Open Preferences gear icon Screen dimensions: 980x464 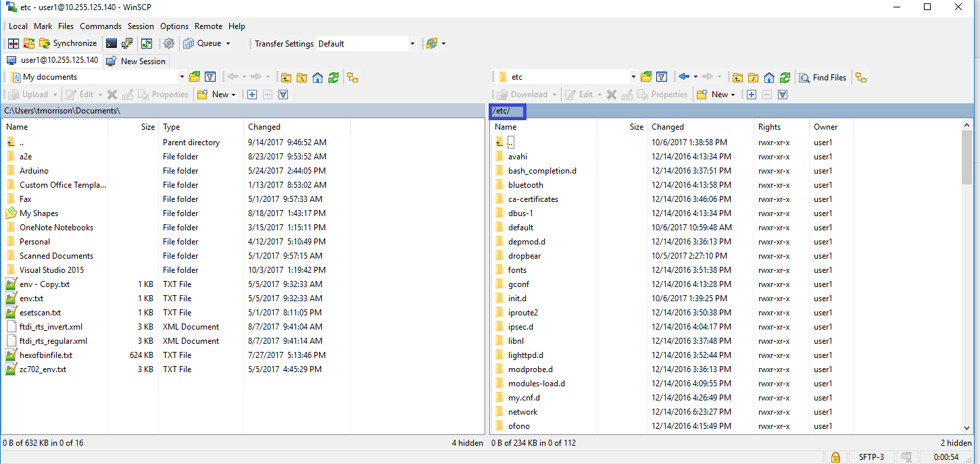click(x=169, y=43)
